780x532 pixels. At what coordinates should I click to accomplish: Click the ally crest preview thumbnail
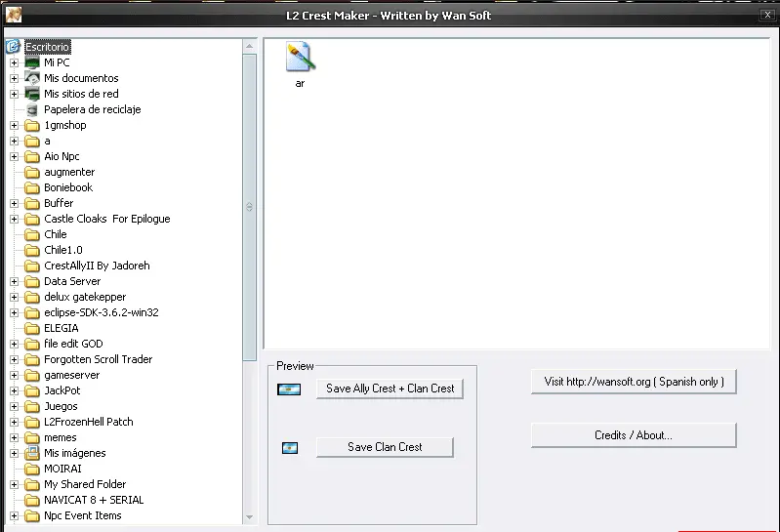289,389
